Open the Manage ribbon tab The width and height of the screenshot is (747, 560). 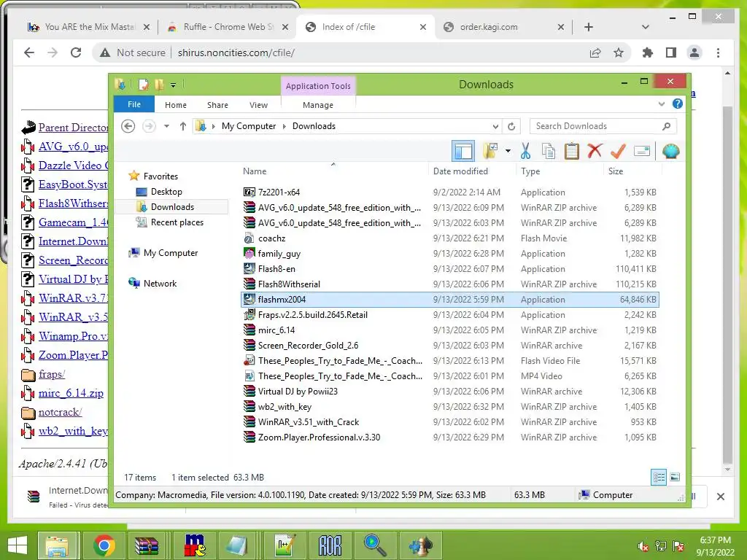click(318, 105)
